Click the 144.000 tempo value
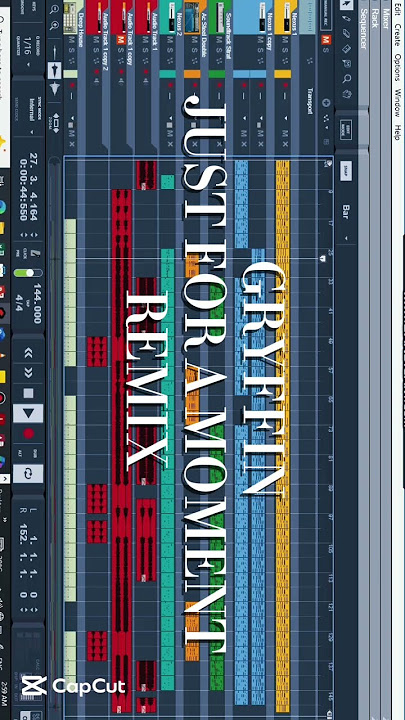The height and width of the screenshot is (720, 405). pyautogui.click(x=37, y=304)
